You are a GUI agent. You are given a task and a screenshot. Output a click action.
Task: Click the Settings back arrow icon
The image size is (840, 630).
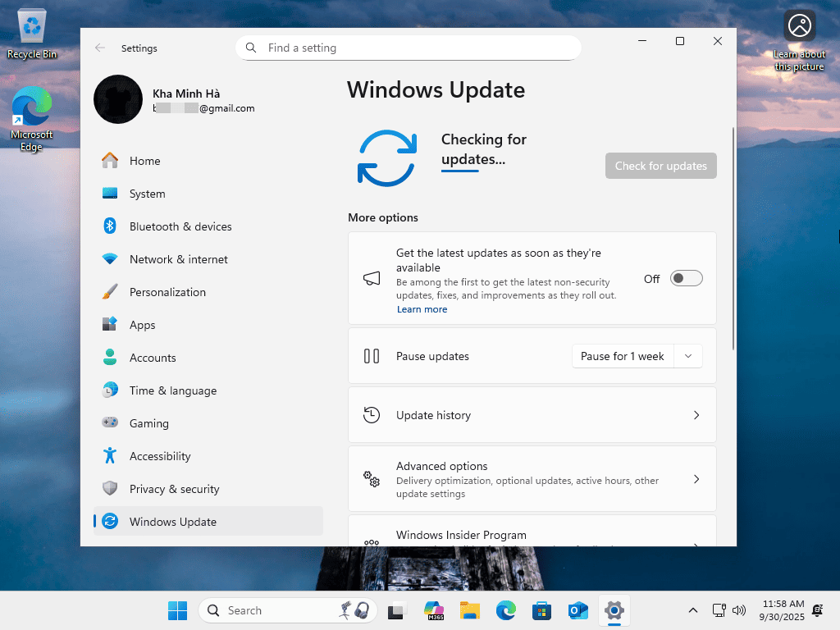tap(100, 48)
